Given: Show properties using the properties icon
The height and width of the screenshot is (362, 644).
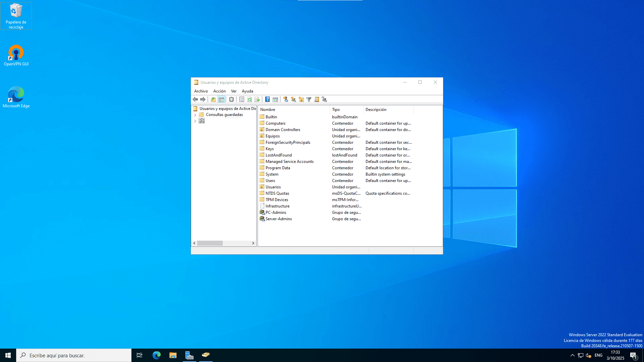Looking at the screenshot, I should 242,99.
